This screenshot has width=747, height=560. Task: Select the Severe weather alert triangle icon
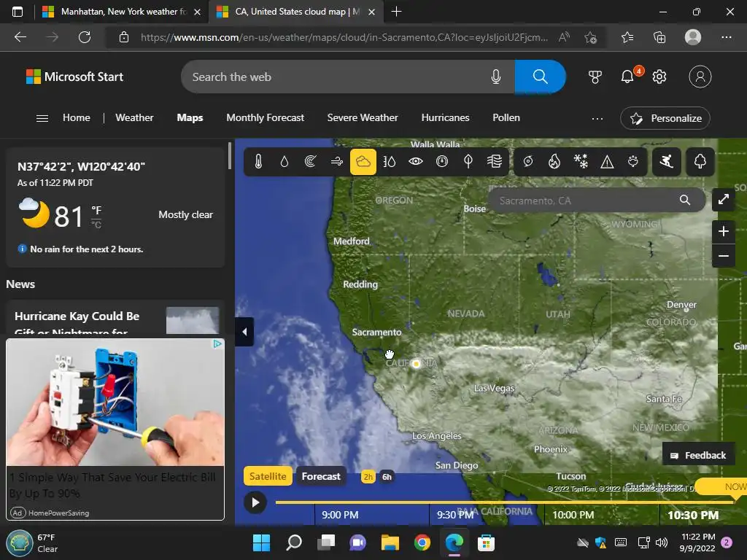607,162
